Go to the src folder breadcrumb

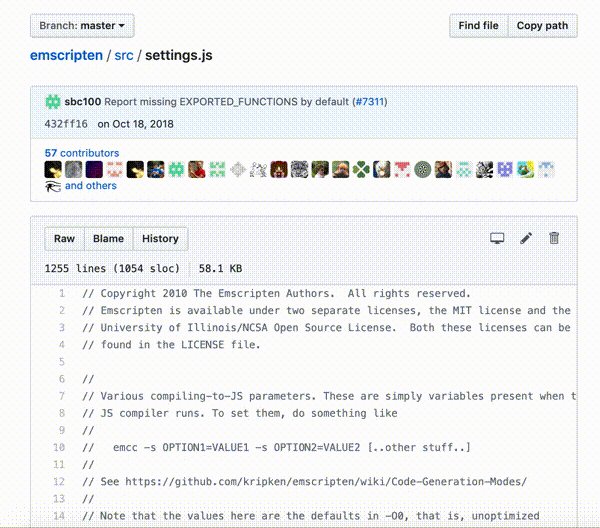pyautogui.click(x=124, y=55)
